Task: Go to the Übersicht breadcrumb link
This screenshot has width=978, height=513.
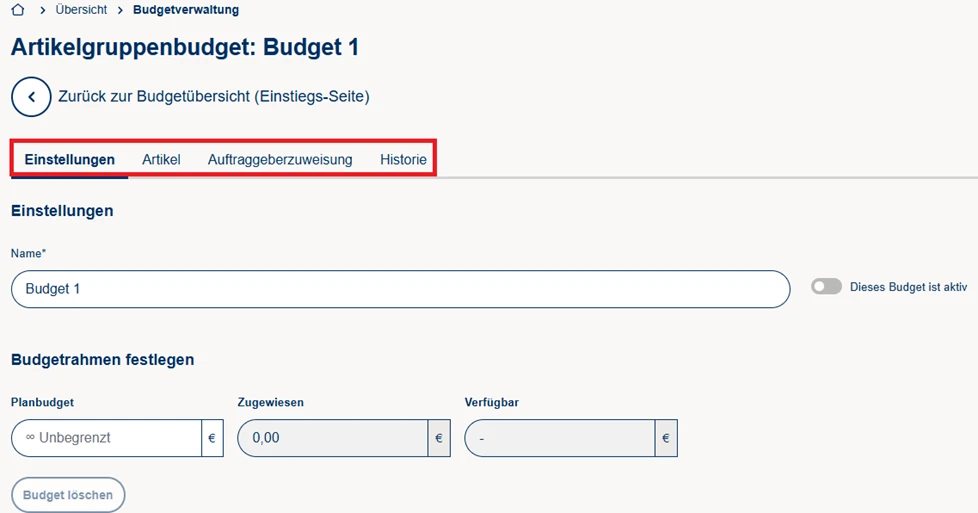Action: [81, 10]
